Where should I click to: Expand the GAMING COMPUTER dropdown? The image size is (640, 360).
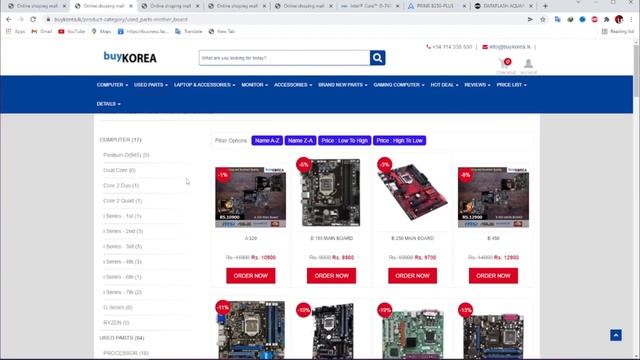click(399, 85)
